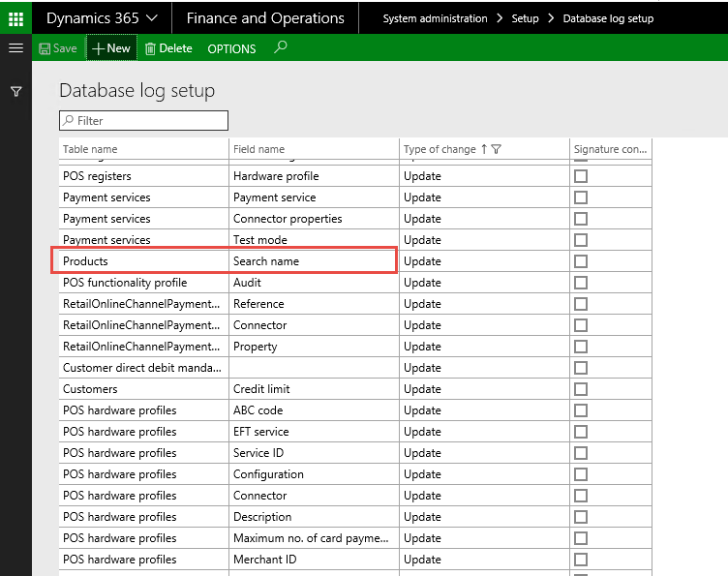Viewport: 728px width, 576px height.
Task: Click the search magnifier in action bar
Action: click(280, 47)
